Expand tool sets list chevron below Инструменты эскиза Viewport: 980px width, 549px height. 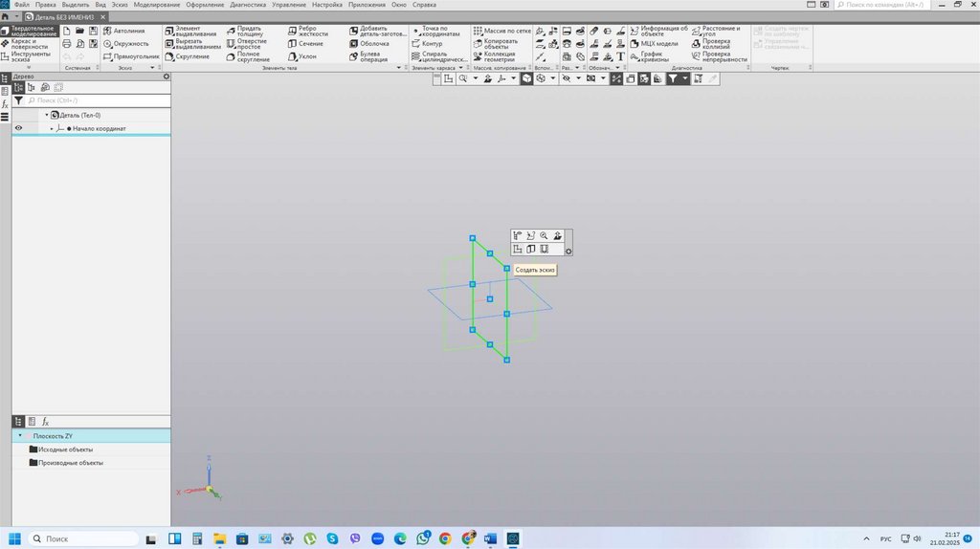(x=29, y=67)
